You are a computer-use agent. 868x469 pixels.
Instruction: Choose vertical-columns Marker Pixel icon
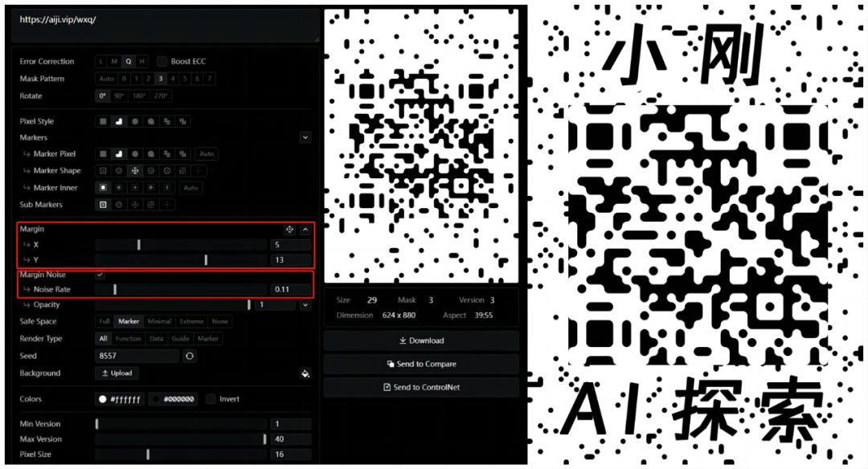pyautogui.click(x=183, y=153)
